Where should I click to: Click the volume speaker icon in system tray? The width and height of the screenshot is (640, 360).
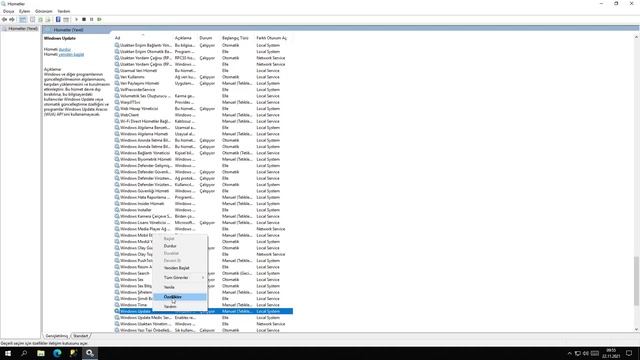pos(586,353)
